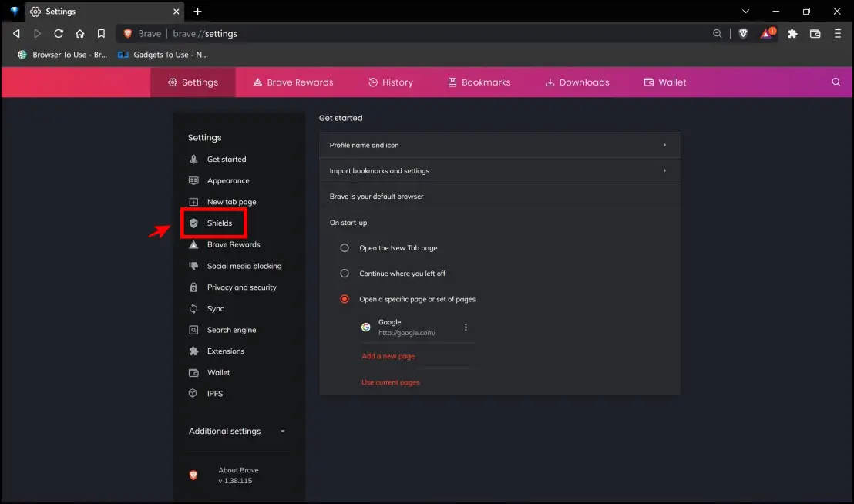
Task: Click the Sync arrows icon
Action: click(x=193, y=308)
